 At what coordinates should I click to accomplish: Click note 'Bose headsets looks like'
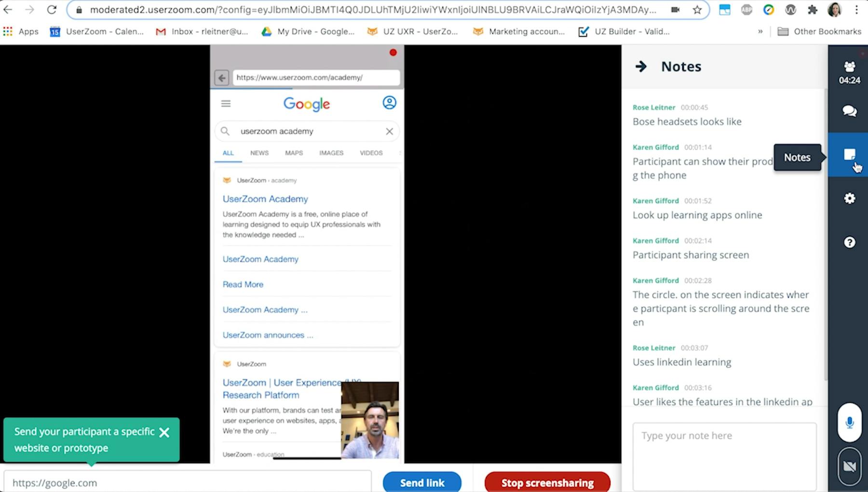[687, 122]
